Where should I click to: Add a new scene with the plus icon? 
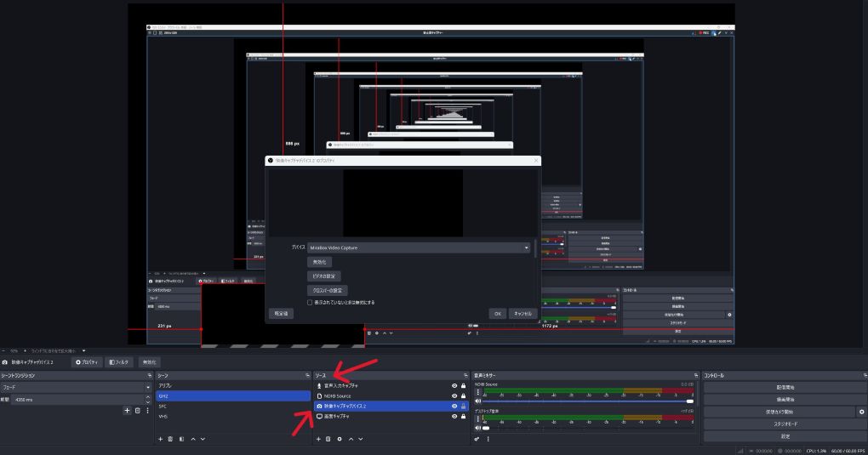click(160, 439)
